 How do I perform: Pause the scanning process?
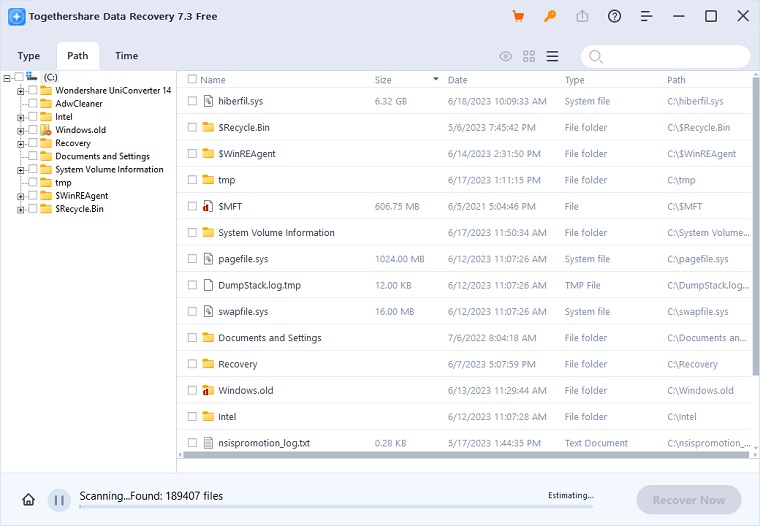[x=59, y=500]
